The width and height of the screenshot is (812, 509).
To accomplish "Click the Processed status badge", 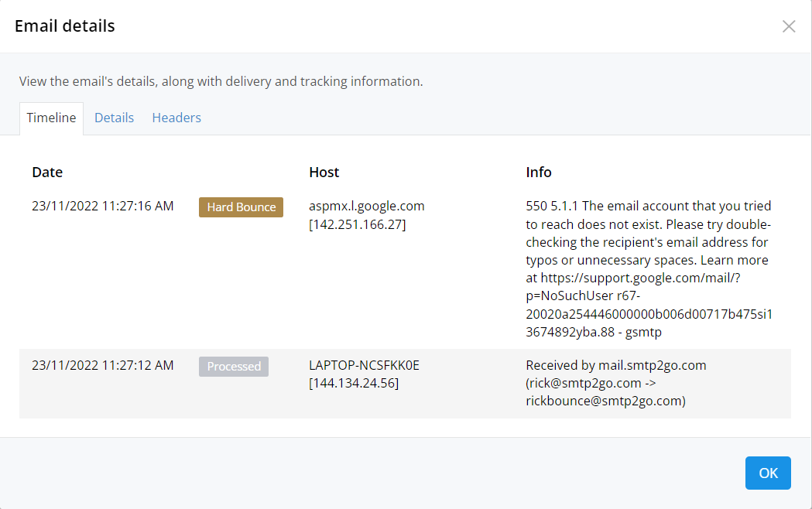I will click(x=234, y=366).
